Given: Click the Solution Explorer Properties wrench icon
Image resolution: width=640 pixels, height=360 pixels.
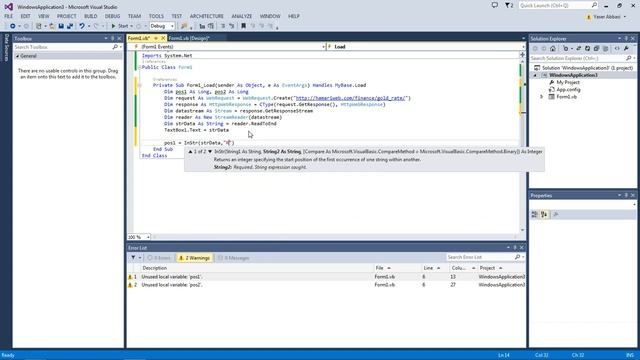Looking at the screenshot, I should (x=626, y=49).
